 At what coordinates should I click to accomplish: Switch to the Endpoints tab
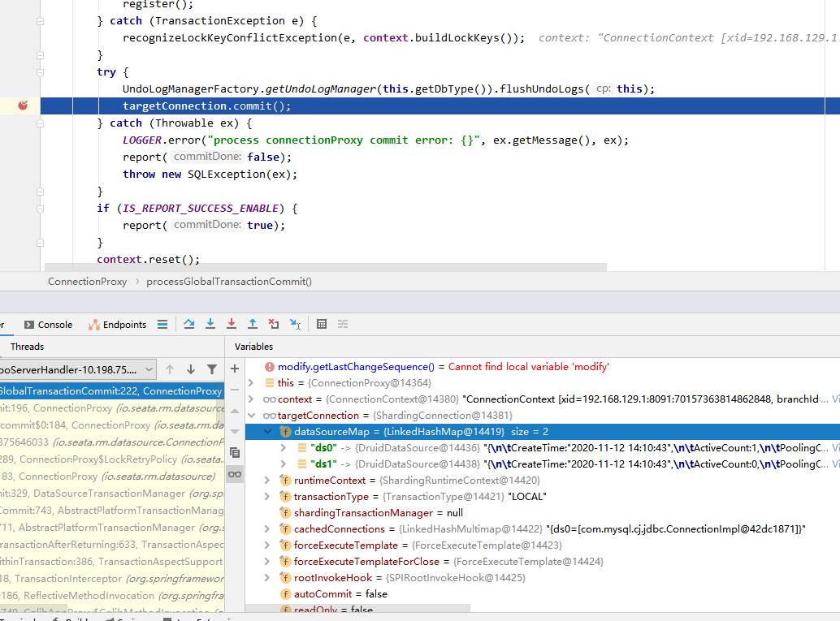[117, 325]
